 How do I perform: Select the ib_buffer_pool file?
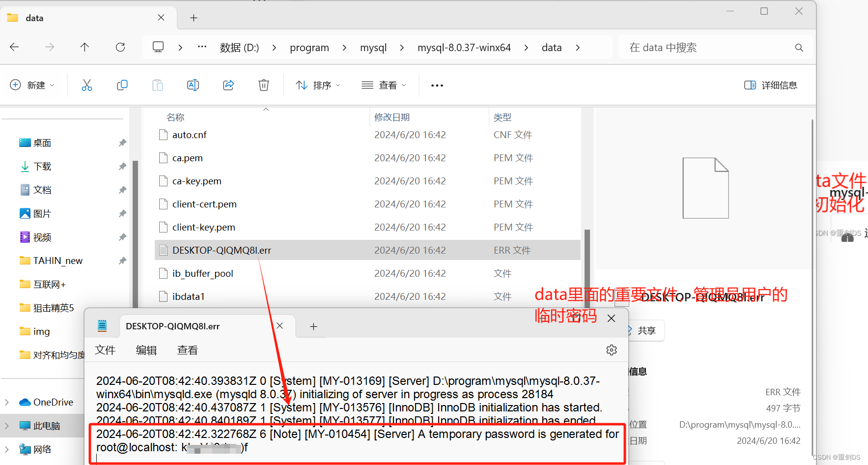[367, 273]
